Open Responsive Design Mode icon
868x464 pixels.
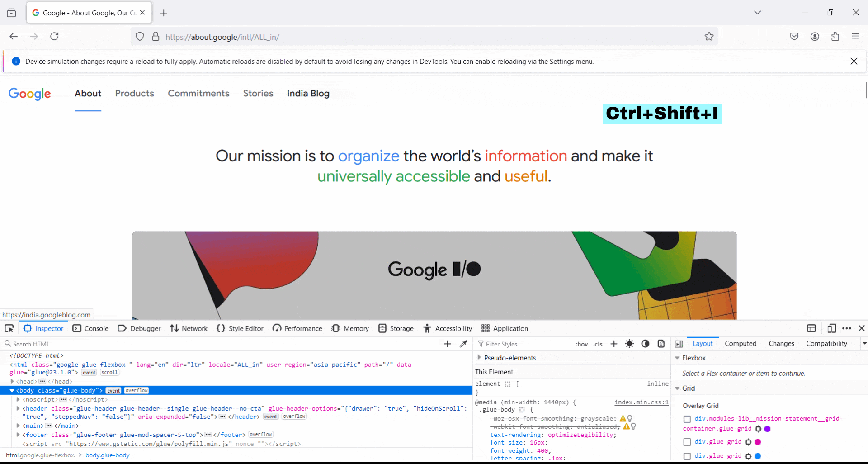(x=831, y=328)
